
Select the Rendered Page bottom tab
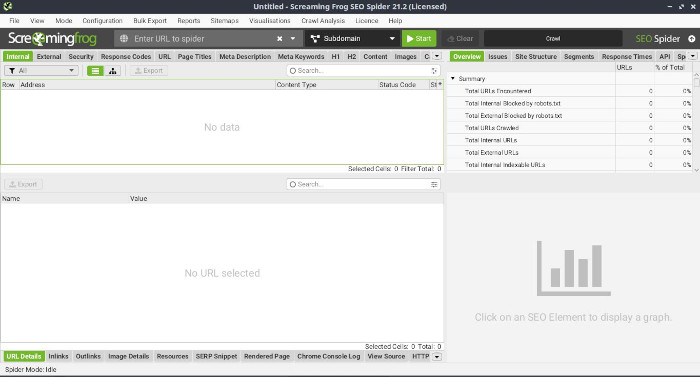coord(267,356)
